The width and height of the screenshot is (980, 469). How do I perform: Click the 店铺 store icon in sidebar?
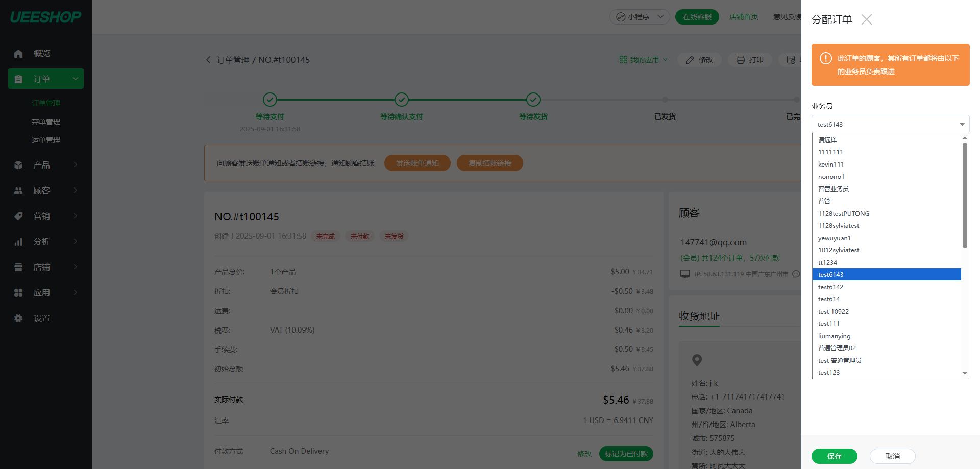pyautogui.click(x=18, y=267)
